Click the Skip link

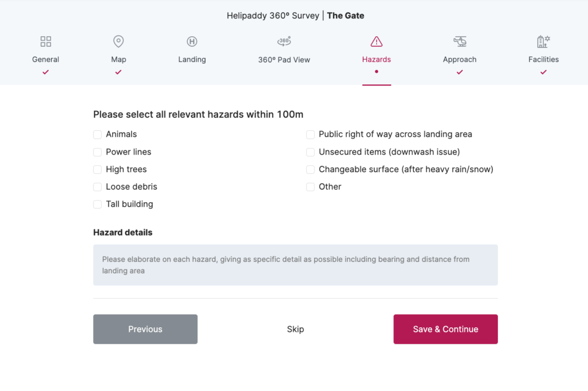(x=295, y=329)
